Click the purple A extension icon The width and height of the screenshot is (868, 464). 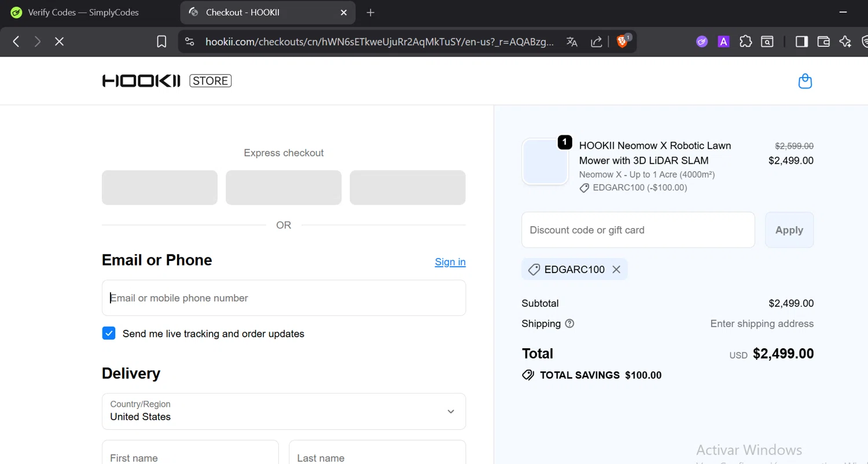pyautogui.click(x=723, y=42)
